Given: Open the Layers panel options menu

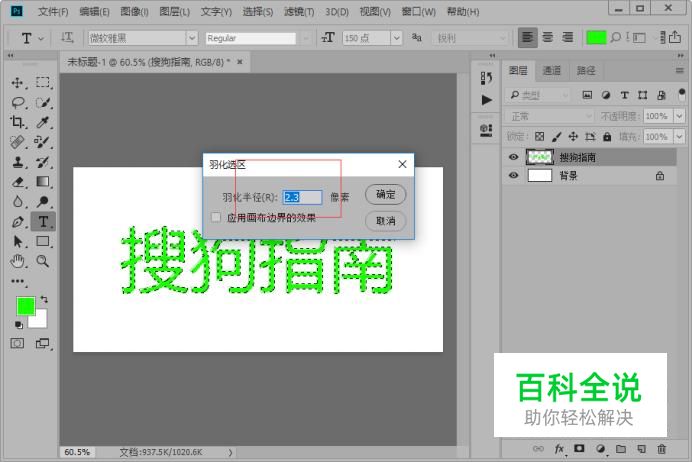Looking at the screenshot, I should (680, 70).
